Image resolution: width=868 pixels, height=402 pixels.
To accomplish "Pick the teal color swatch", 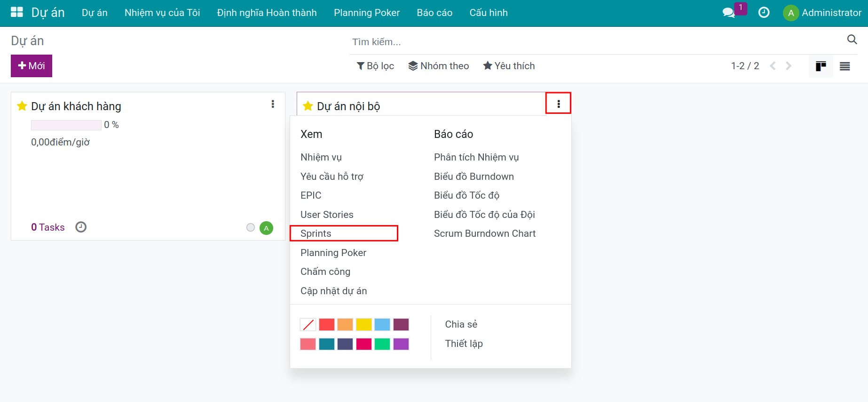I will 327,344.
